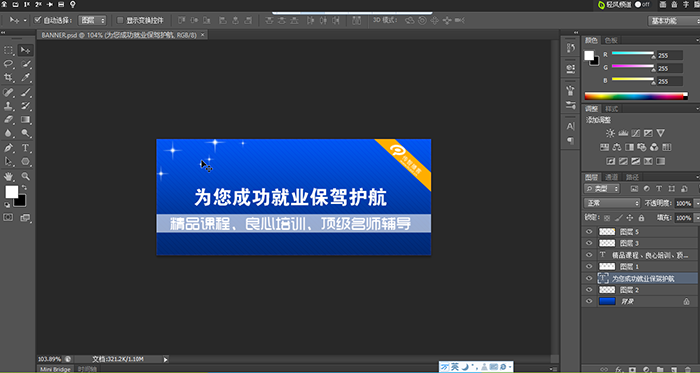Select the Dodge tool
The width and height of the screenshot is (700, 373).
[x=25, y=133]
